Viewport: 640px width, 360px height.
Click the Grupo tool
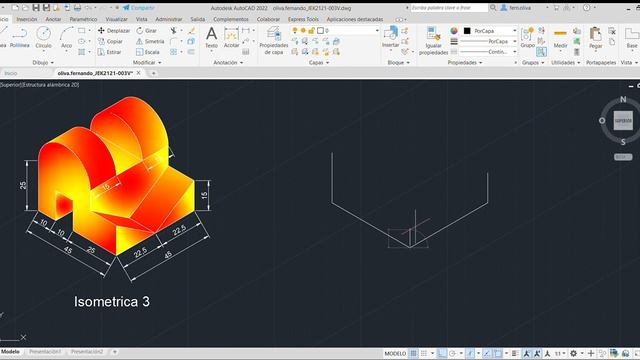[x=527, y=38]
